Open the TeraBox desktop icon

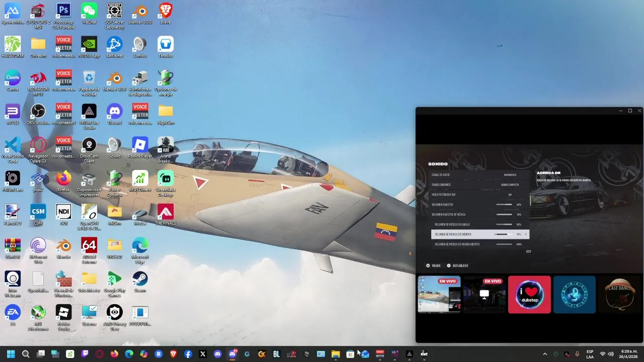tap(166, 47)
